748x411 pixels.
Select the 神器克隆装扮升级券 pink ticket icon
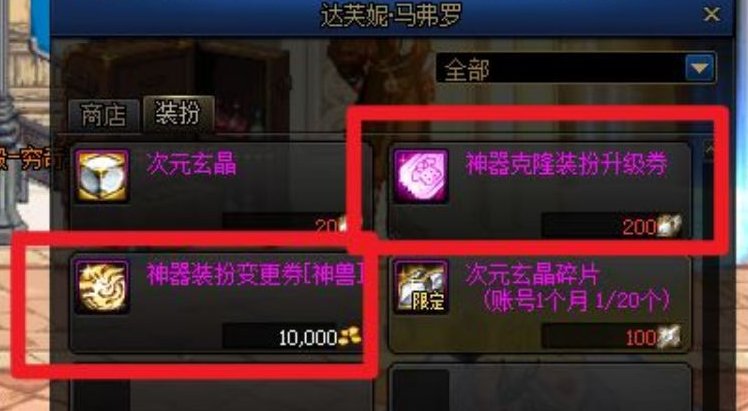[421, 176]
